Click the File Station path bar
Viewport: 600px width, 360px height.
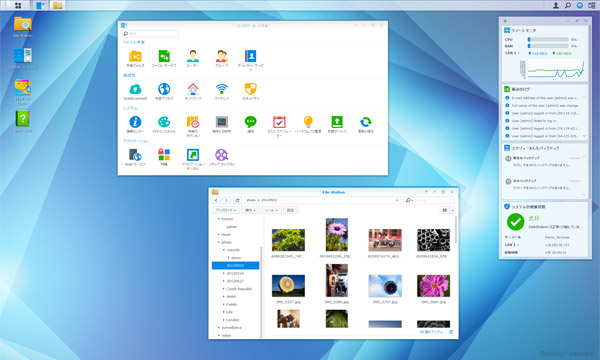(323, 200)
